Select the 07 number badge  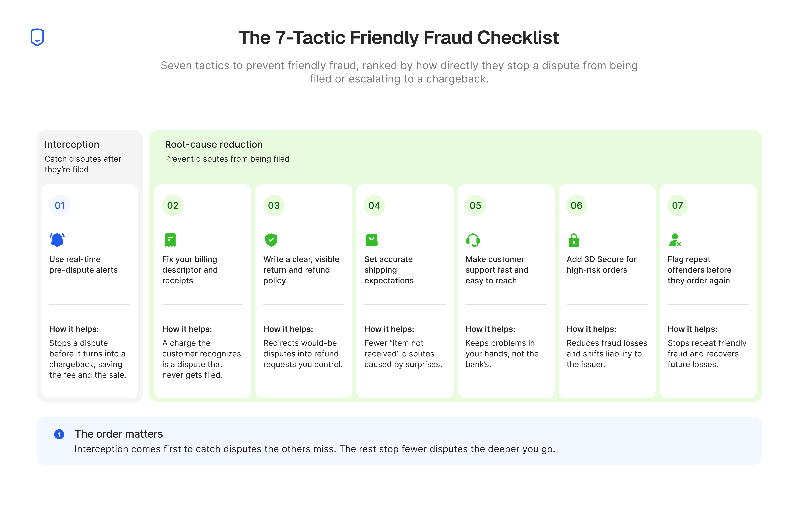click(678, 205)
